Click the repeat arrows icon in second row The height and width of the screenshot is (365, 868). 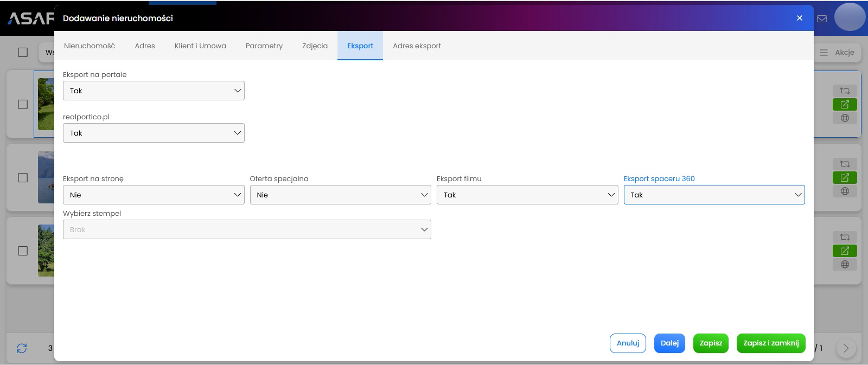coord(845,164)
